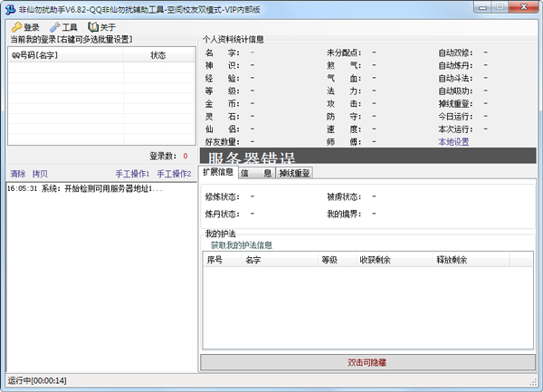
Task: Click the 自动斗法 label
Action: coord(455,79)
